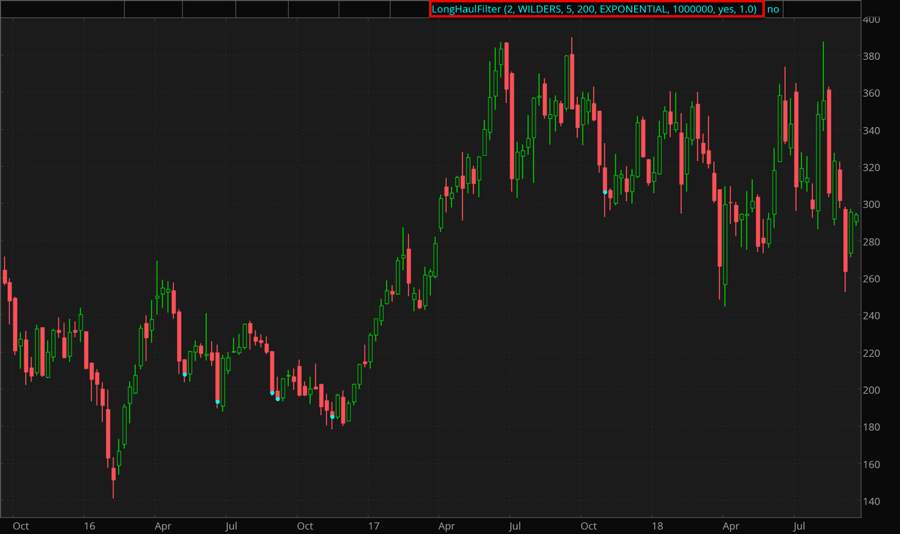Select the '17' year marker on time axis
Screen dimensions: 900x534
[x=374, y=525]
